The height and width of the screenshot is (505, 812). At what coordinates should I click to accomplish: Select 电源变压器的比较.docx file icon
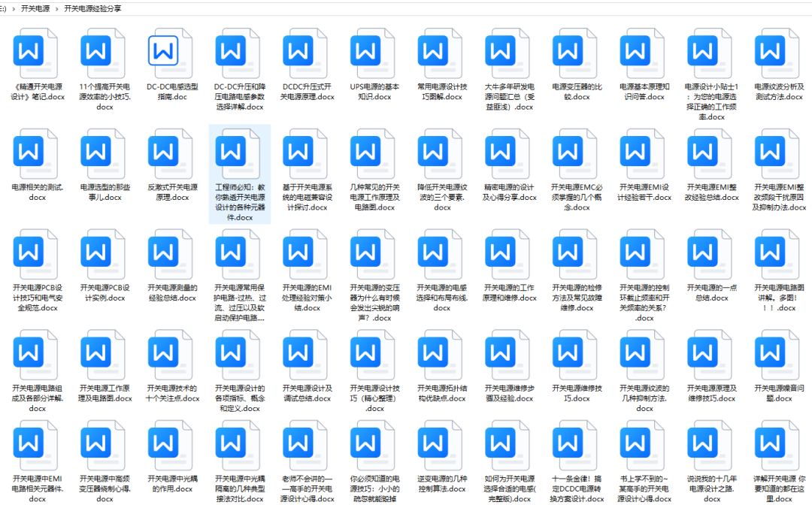[x=574, y=53]
